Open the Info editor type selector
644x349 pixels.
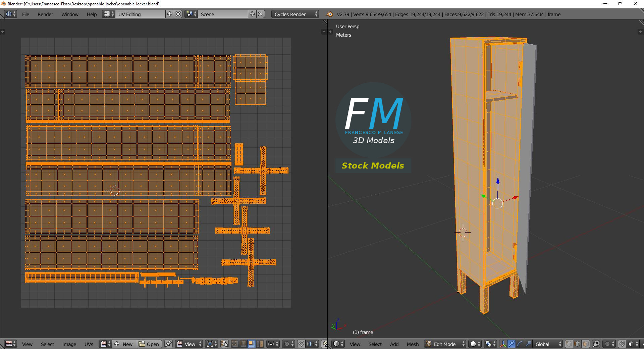10,14
